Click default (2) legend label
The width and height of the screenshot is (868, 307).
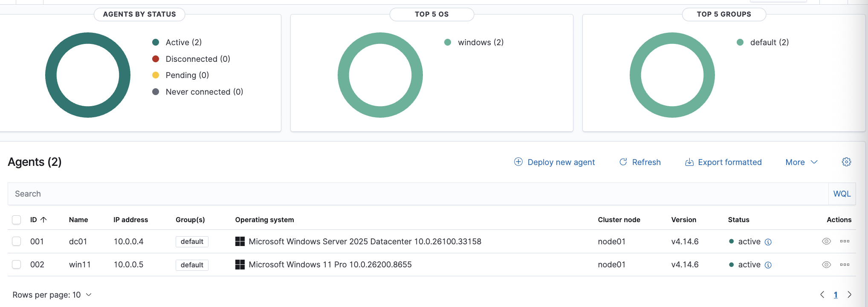pyautogui.click(x=770, y=42)
